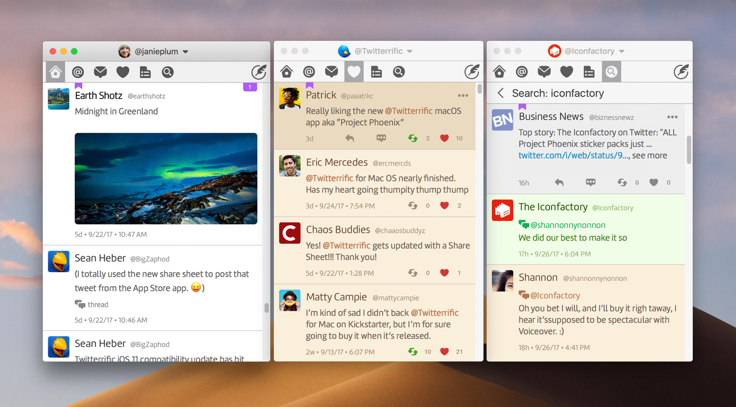The width and height of the screenshot is (736, 407).
Task: Go to Home in @Iconfactory window
Action: click(499, 72)
